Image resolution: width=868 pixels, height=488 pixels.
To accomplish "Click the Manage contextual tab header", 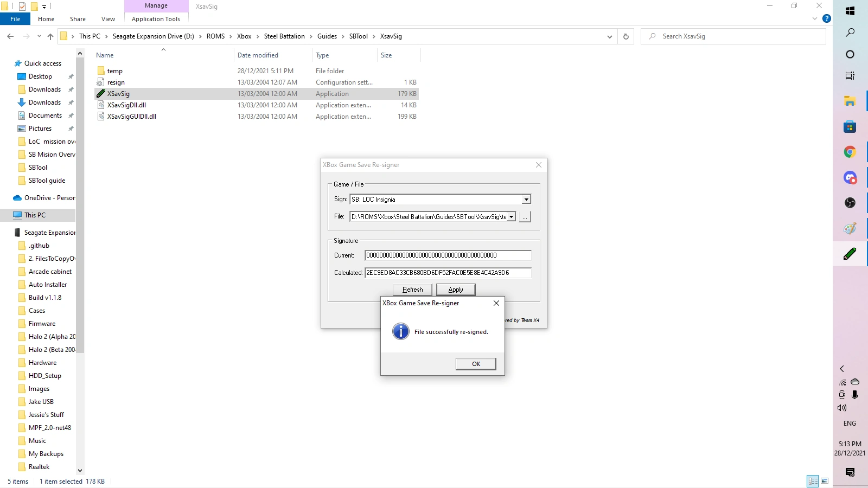I will point(156,6).
